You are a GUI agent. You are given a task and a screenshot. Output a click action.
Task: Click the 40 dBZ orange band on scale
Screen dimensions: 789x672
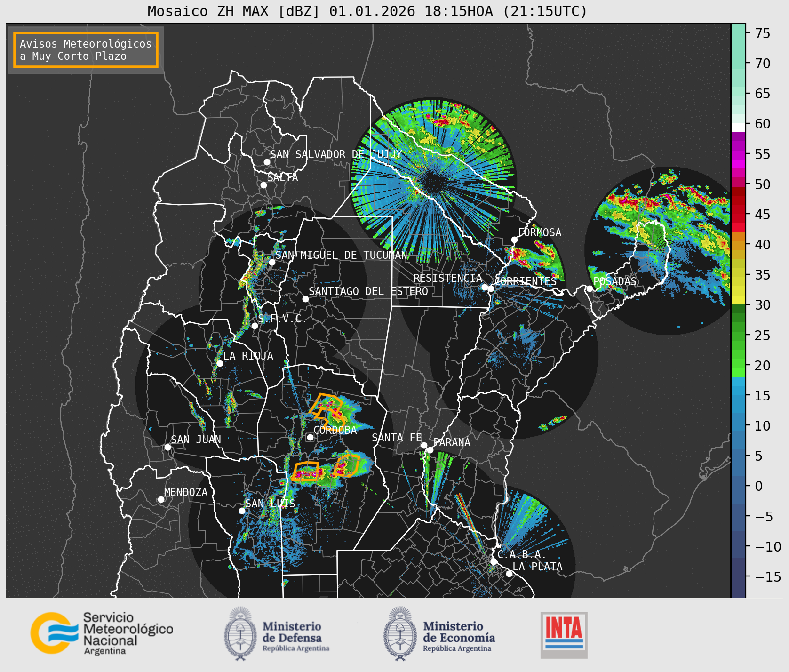pyautogui.click(x=738, y=245)
